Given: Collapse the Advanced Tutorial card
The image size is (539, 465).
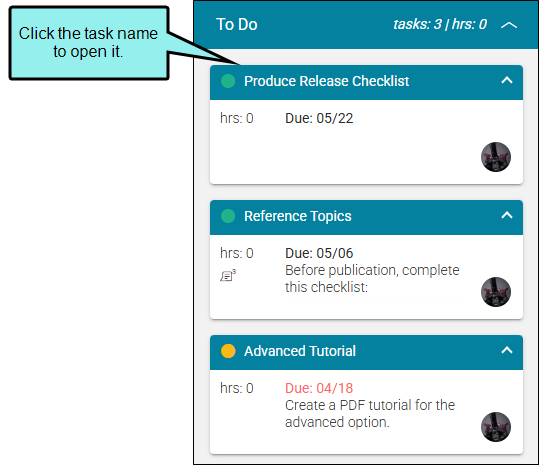Looking at the screenshot, I should pyautogui.click(x=507, y=351).
